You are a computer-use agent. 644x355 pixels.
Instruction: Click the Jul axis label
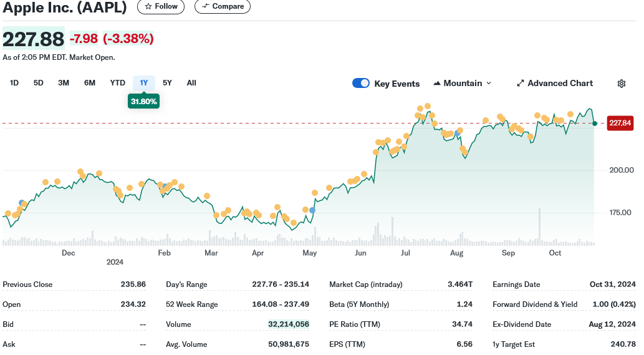(x=405, y=253)
